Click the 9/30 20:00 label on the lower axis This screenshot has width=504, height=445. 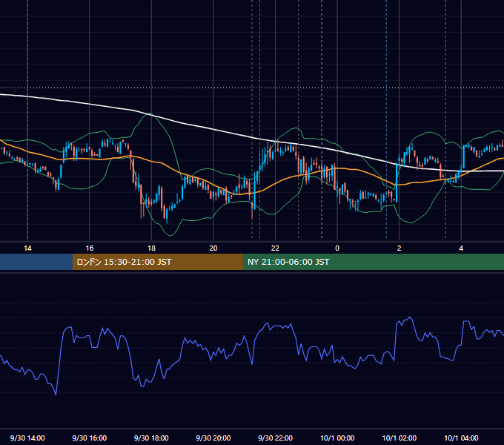(x=213, y=438)
